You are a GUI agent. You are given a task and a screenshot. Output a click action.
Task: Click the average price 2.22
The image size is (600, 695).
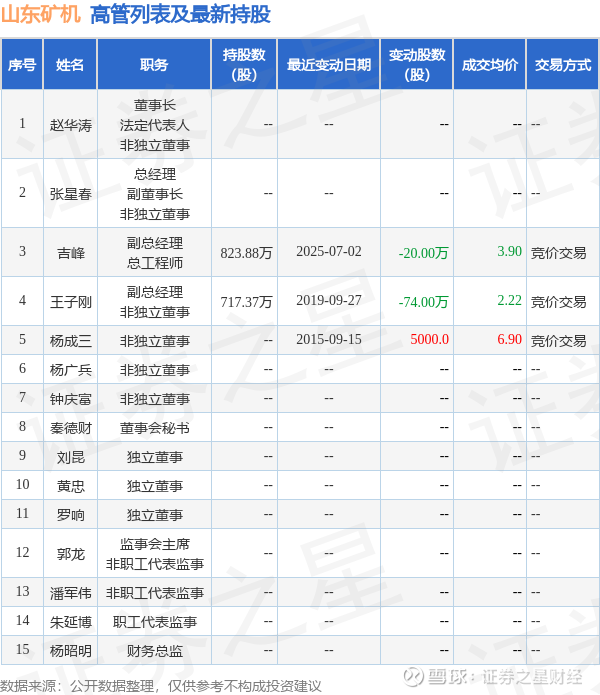pos(509,301)
